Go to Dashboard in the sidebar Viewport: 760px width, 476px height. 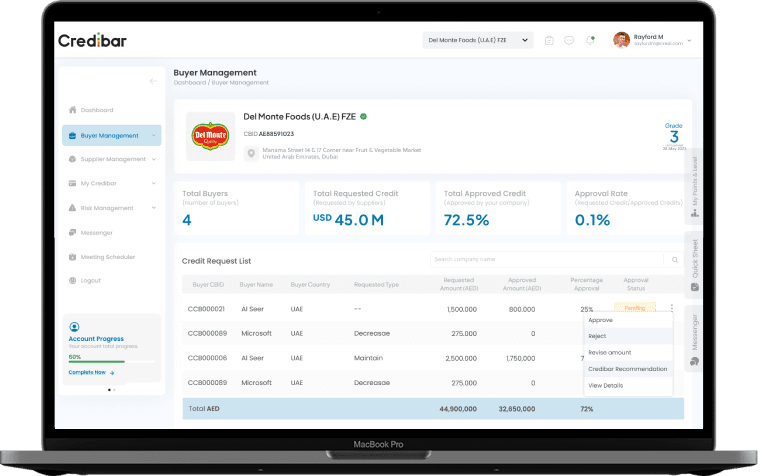96,110
